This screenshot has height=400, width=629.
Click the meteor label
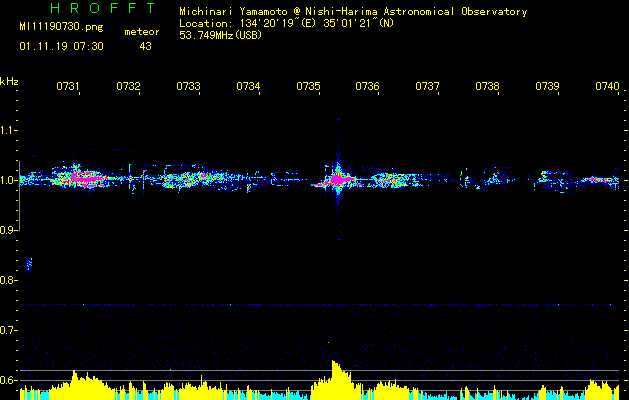142,32
